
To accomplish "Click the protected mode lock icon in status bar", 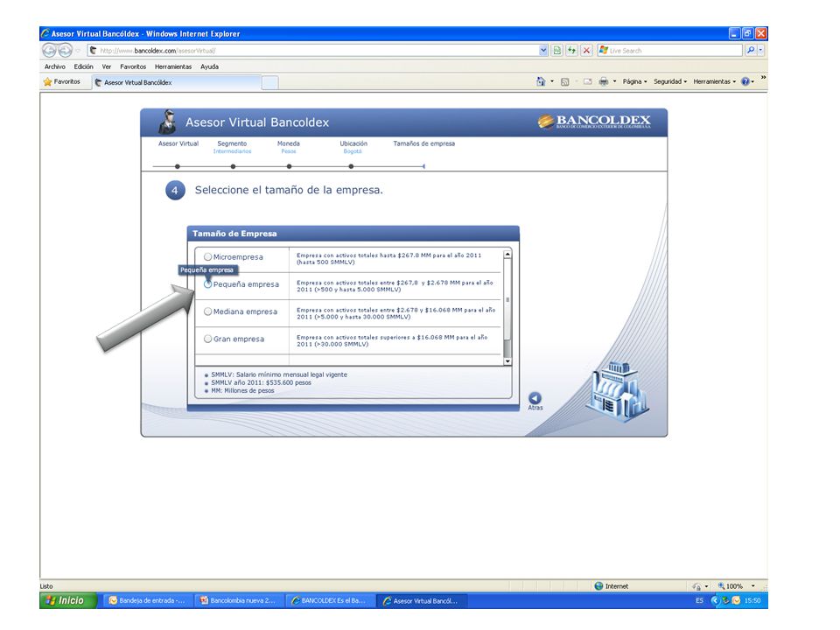I will click(x=696, y=586).
